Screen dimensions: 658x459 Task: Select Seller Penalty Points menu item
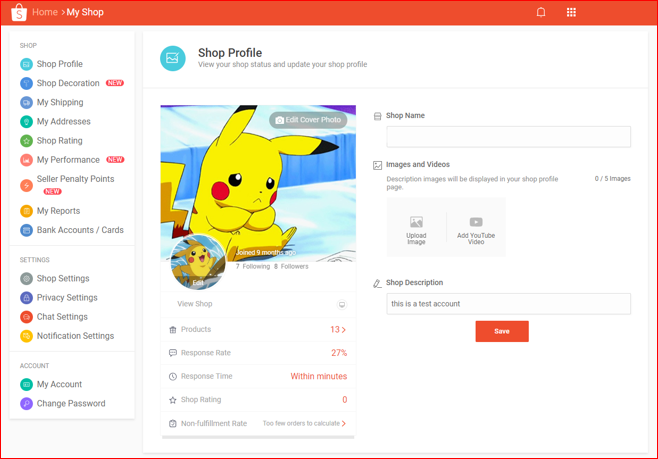click(x=75, y=179)
